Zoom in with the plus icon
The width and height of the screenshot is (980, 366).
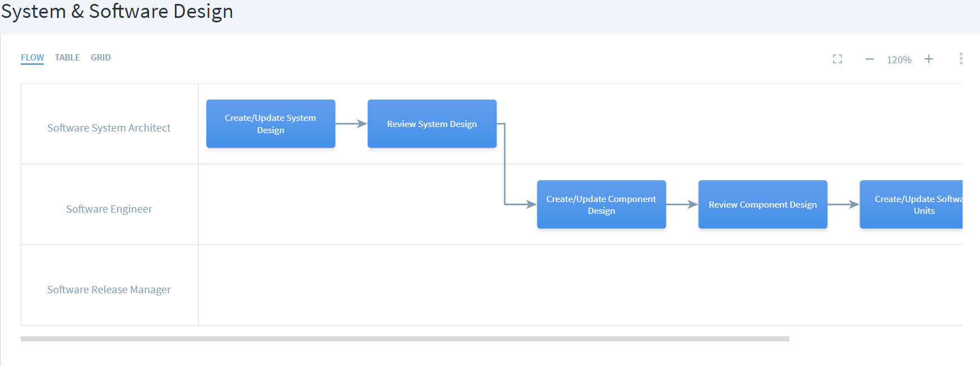click(x=928, y=59)
